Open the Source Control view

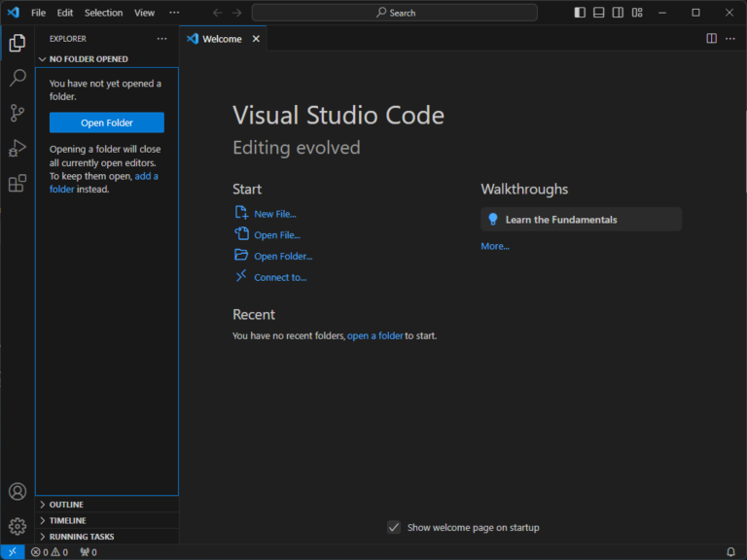[18, 113]
